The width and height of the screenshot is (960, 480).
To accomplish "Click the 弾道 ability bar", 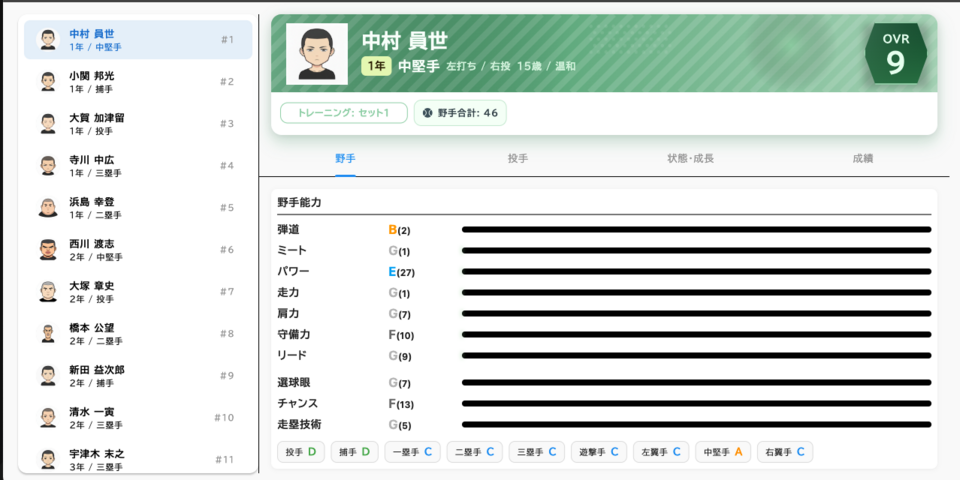I will tap(696, 230).
